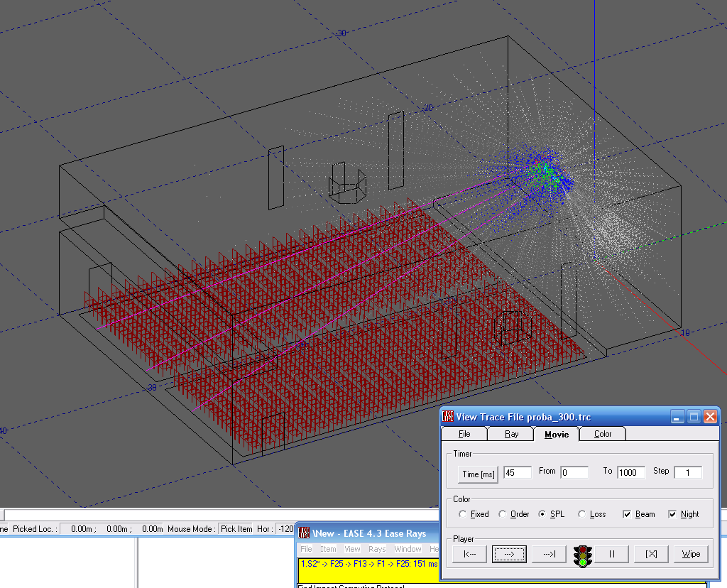Open the Color tab
Screen dimensions: 727x588
[602, 434]
